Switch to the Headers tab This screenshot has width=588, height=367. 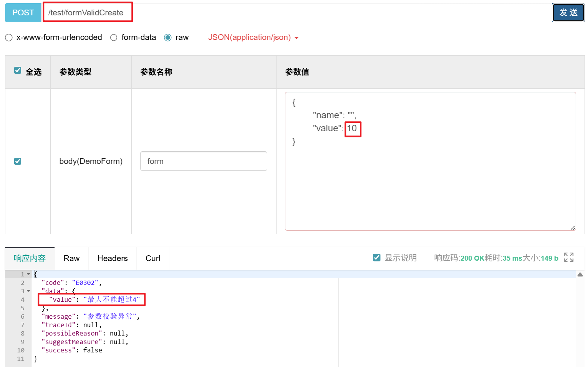[112, 258]
